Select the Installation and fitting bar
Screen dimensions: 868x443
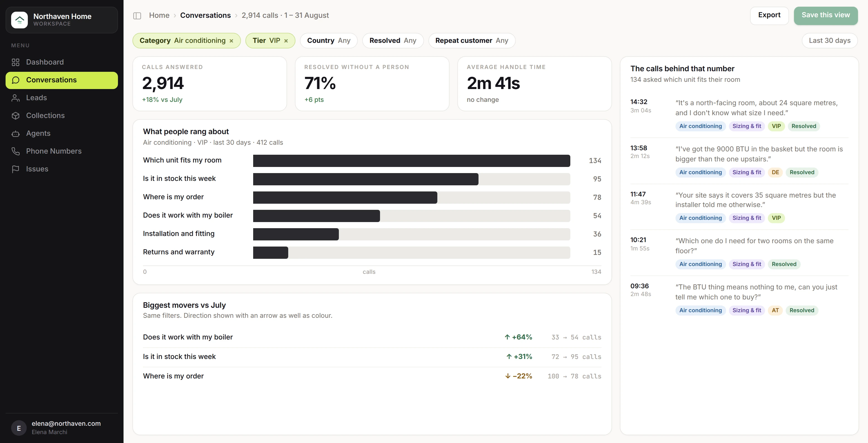click(x=296, y=234)
